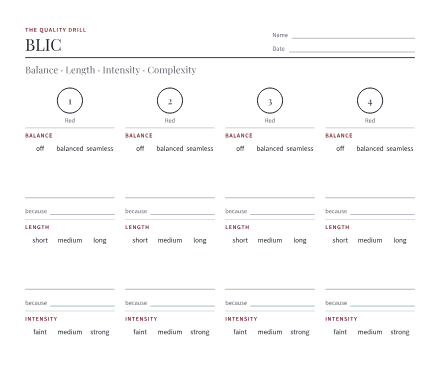
Task: Choose 'medium' intensity for wine 4
Action: (370, 332)
